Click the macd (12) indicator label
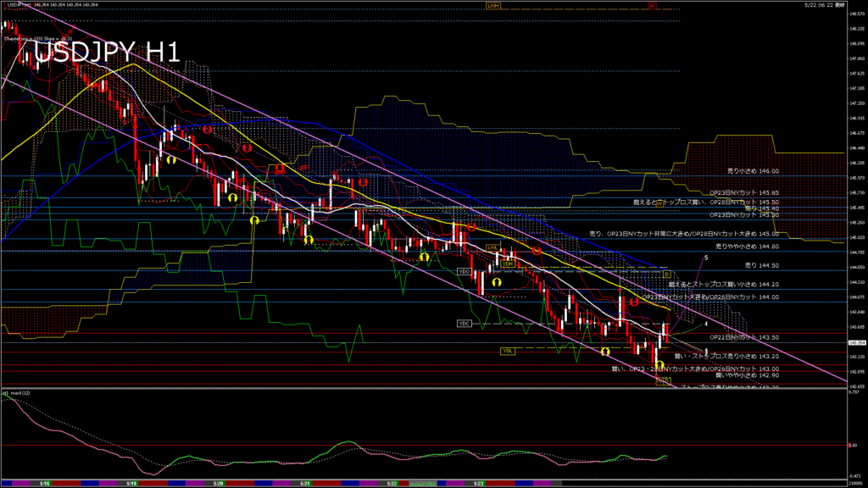This screenshot has width=868, height=488. pos(16,393)
